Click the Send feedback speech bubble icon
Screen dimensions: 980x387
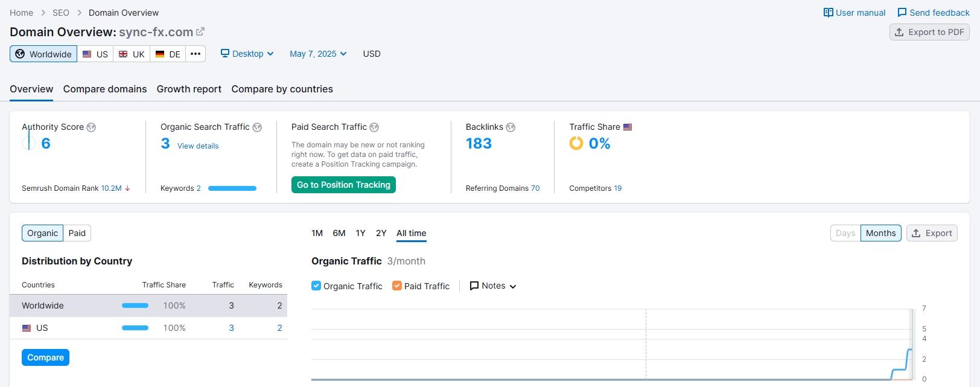902,13
